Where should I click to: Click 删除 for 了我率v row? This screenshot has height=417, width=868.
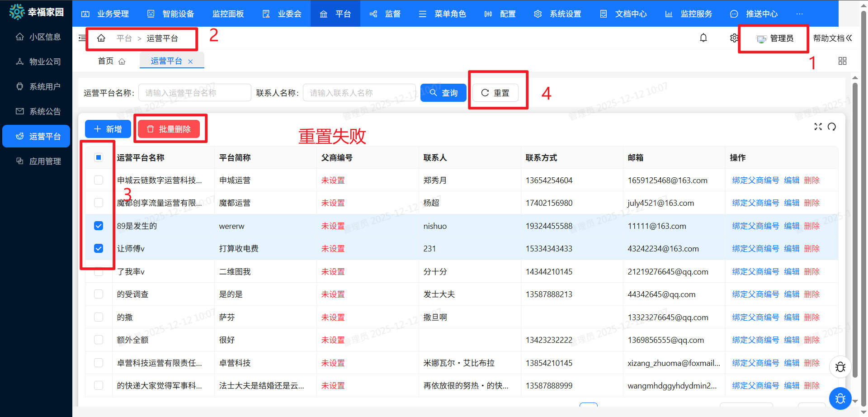[812, 271]
